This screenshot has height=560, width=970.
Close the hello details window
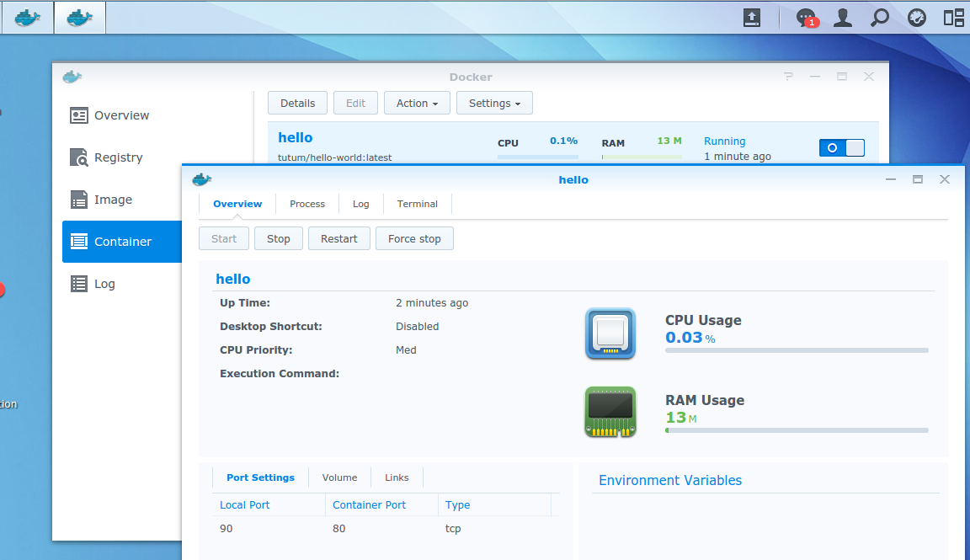(x=945, y=179)
